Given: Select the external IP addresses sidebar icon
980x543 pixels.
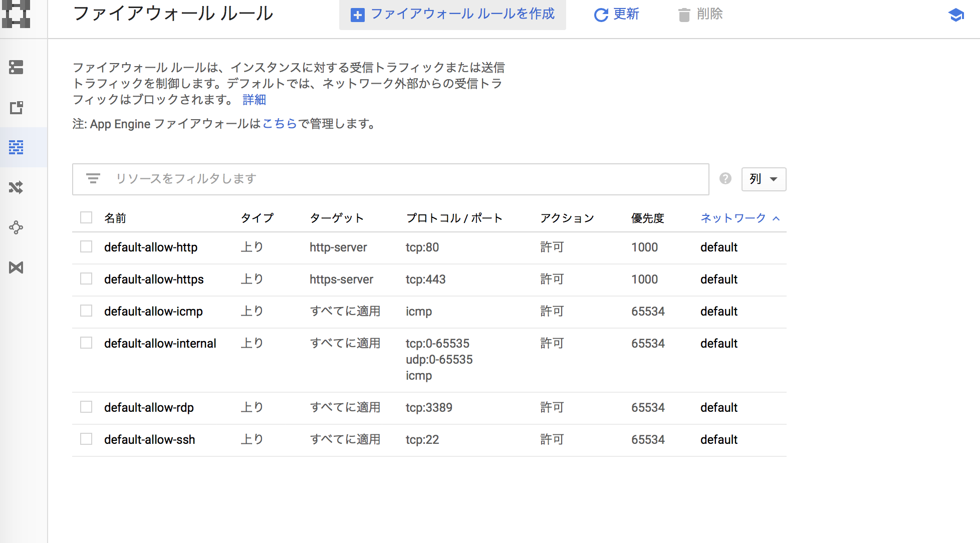Looking at the screenshot, I should pyautogui.click(x=16, y=107).
